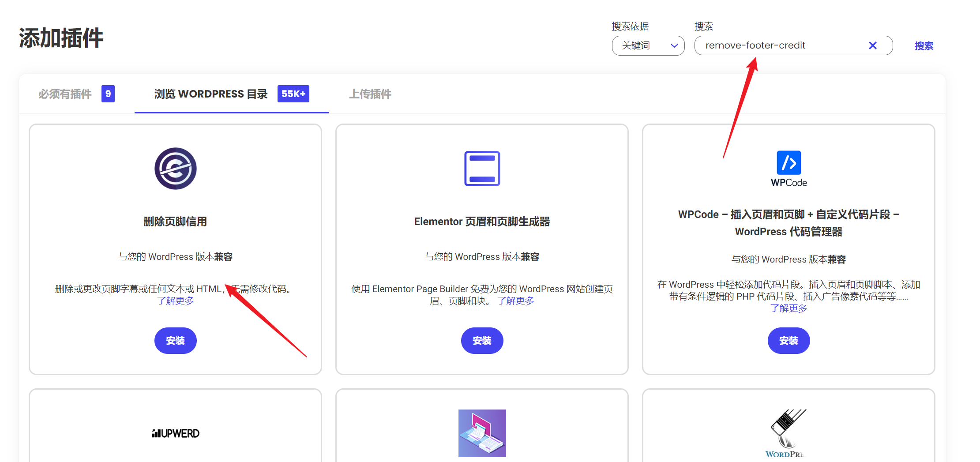The image size is (980, 462).
Task: Click the 55K+ badge on directory tab
Action: (x=293, y=94)
